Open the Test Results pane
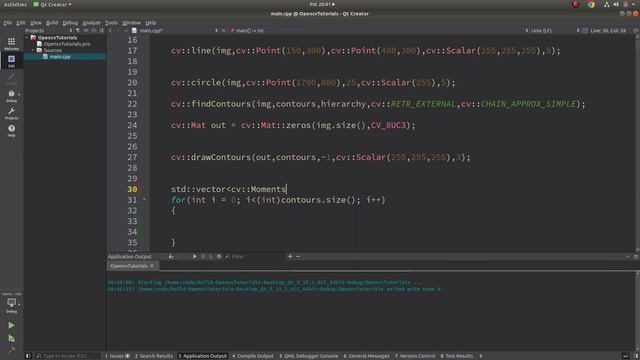The height and width of the screenshot is (360, 640). coord(456,356)
